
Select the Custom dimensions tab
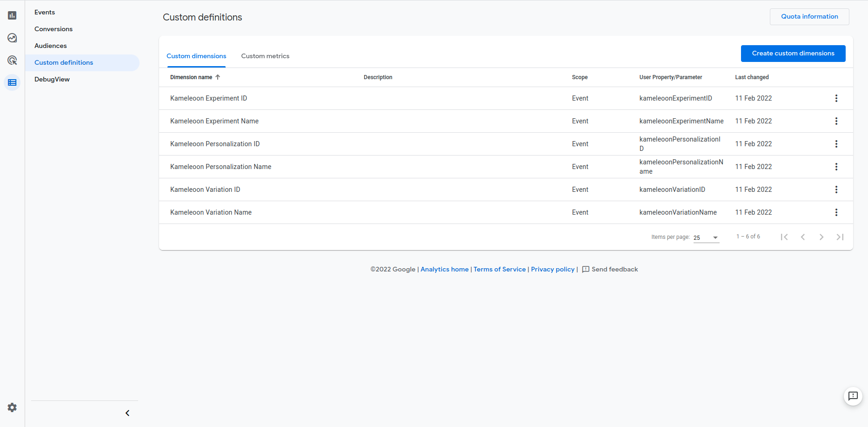[196, 56]
